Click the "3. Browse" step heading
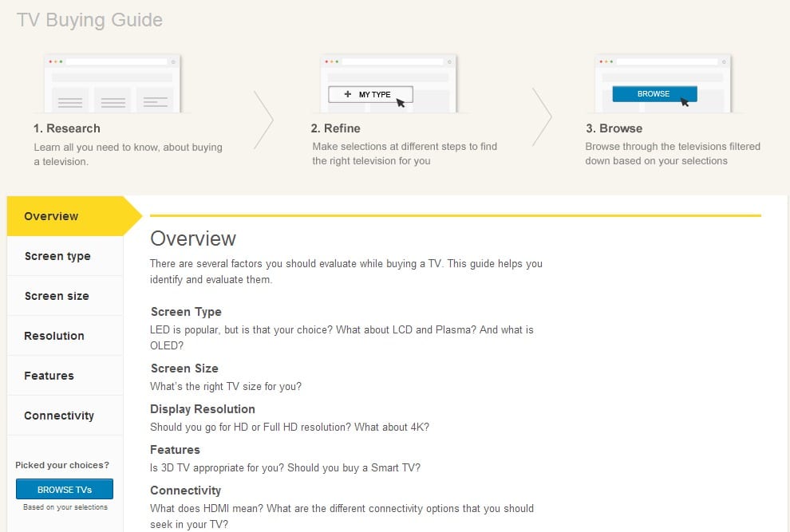This screenshot has height=532, width=790. coord(614,128)
